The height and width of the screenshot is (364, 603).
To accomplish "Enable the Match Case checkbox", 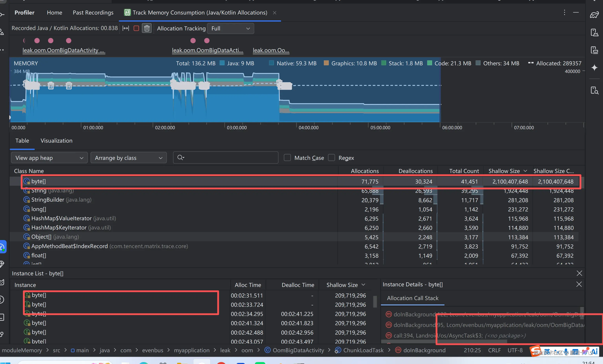I will (x=287, y=158).
